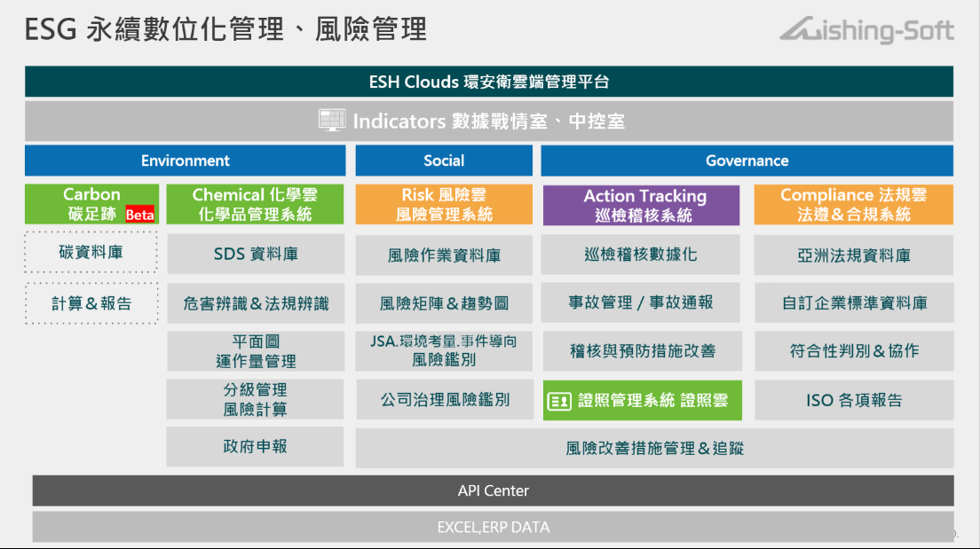This screenshot has height=549, width=980.
Task: Click the Aishing-Soft logo
Action: coord(866,29)
